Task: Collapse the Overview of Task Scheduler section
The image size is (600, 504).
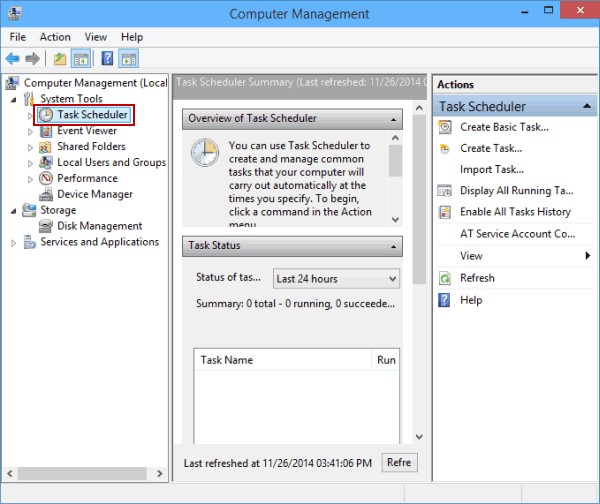Action: click(x=395, y=118)
